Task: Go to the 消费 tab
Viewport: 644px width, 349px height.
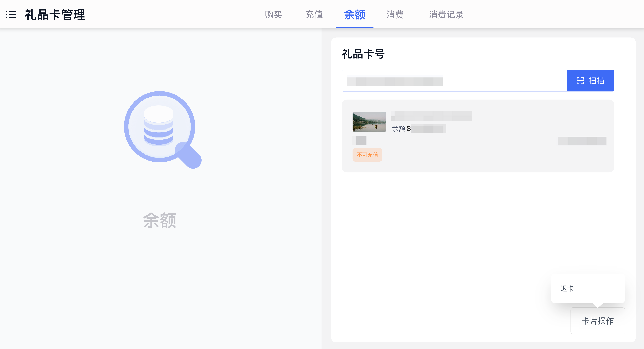Action: [x=395, y=14]
